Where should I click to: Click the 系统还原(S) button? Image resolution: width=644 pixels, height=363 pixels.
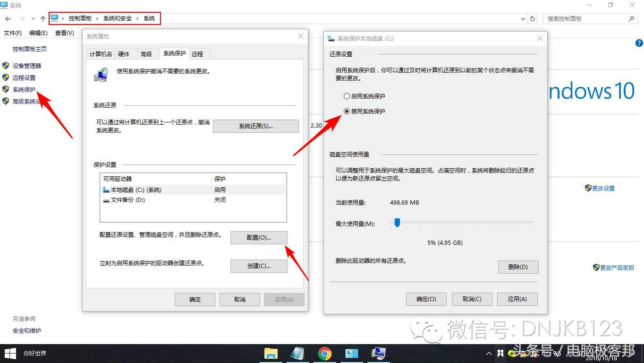(x=255, y=126)
